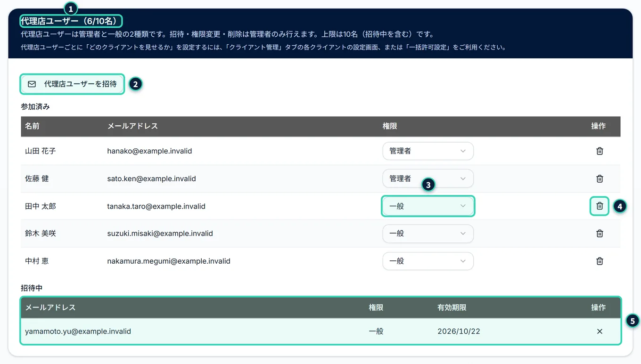The height and width of the screenshot is (364, 641).
Task: Click trash icon for 佐藤 健
Action: click(x=600, y=178)
